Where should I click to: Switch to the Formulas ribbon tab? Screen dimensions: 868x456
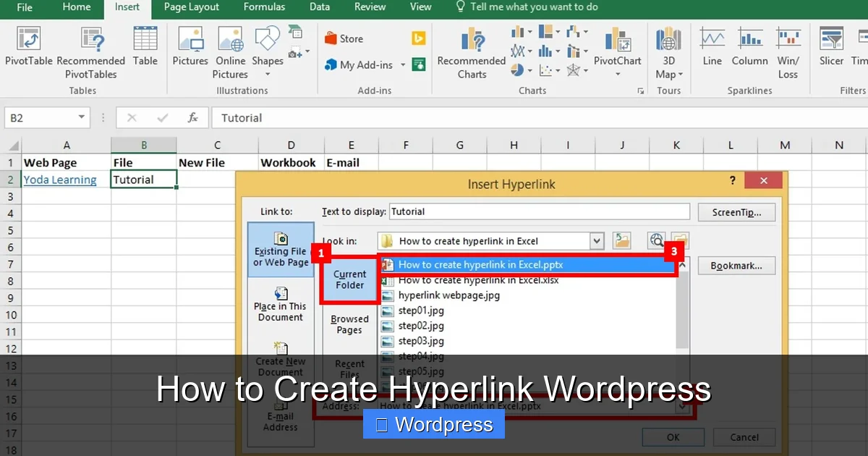(x=264, y=7)
